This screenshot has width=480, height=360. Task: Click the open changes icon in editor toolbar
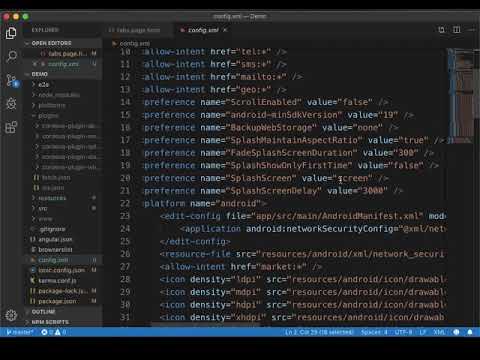click(x=441, y=30)
